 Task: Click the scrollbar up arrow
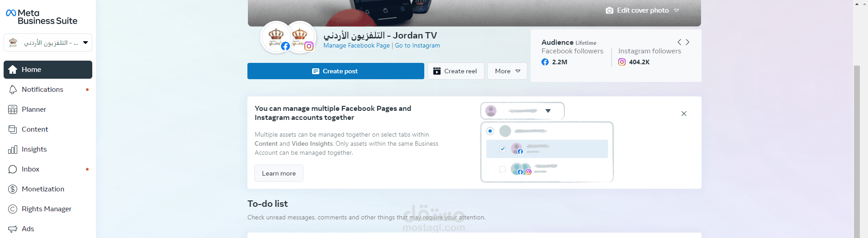[857, 4]
